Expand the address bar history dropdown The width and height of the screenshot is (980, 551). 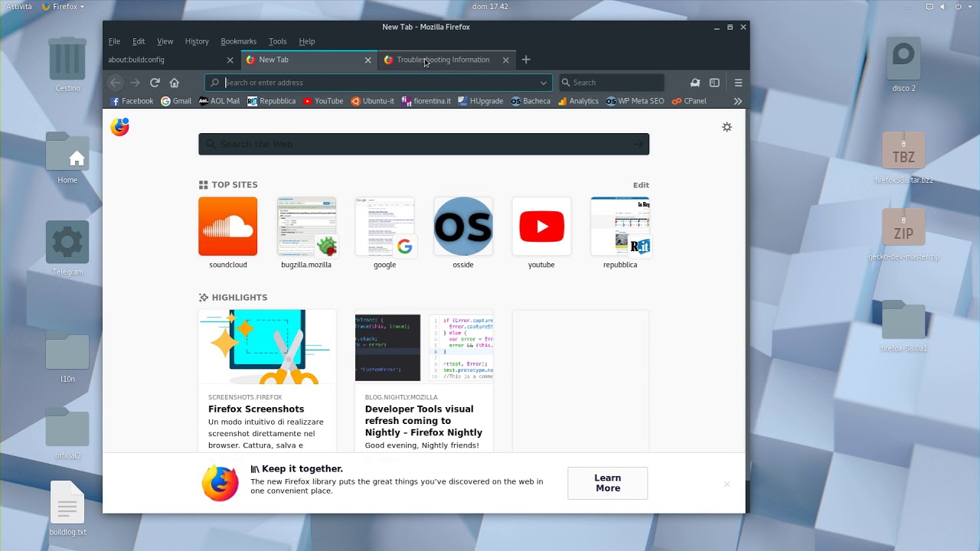[x=544, y=83]
